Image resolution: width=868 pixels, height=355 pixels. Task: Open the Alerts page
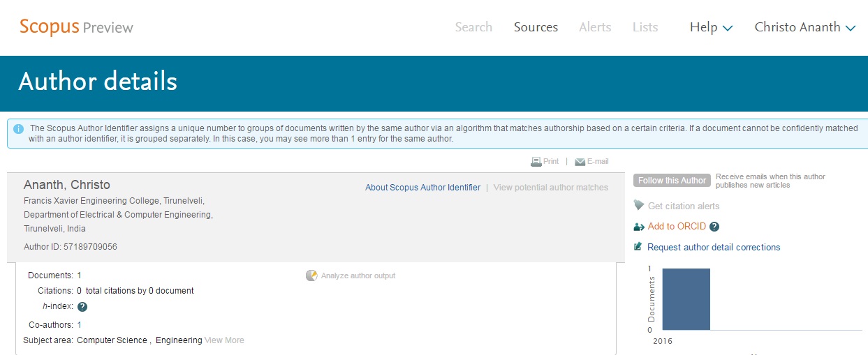(x=595, y=27)
